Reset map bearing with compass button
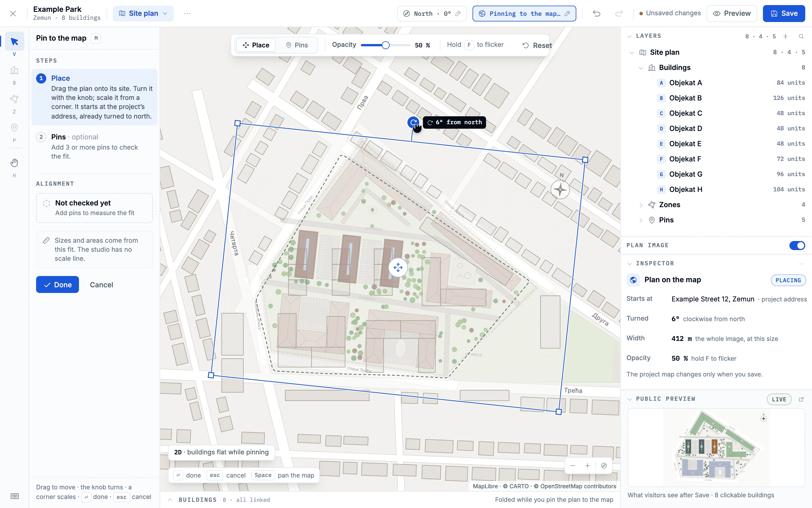The image size is (812, 508). coord(604,466)
